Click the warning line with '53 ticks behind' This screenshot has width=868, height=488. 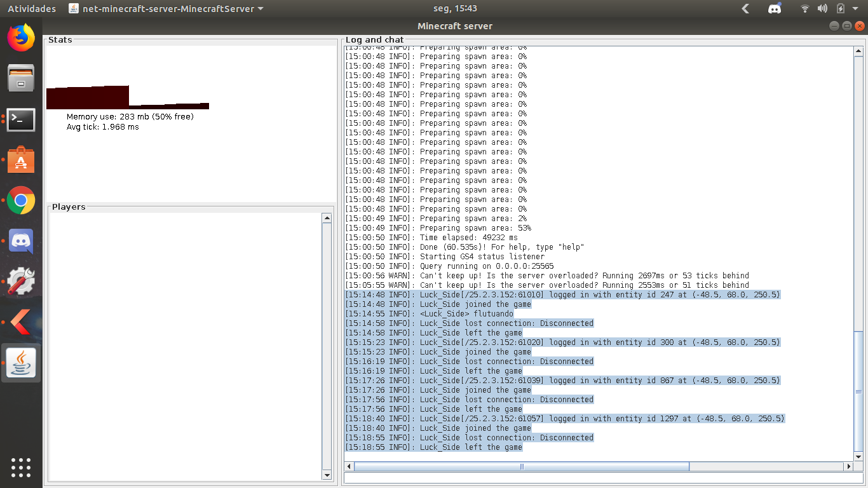coord(547,276)
